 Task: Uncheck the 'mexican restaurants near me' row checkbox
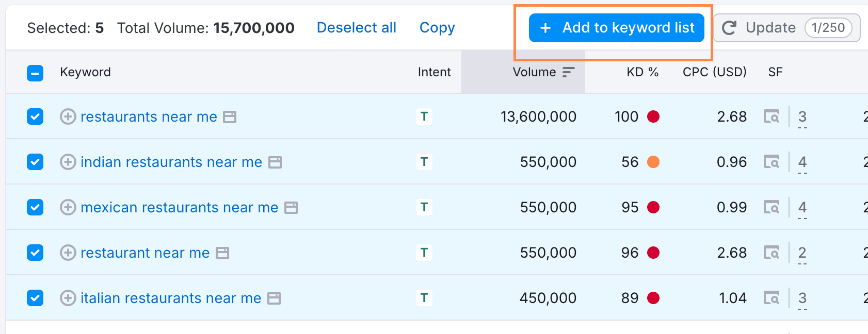[x=35, y=208]
